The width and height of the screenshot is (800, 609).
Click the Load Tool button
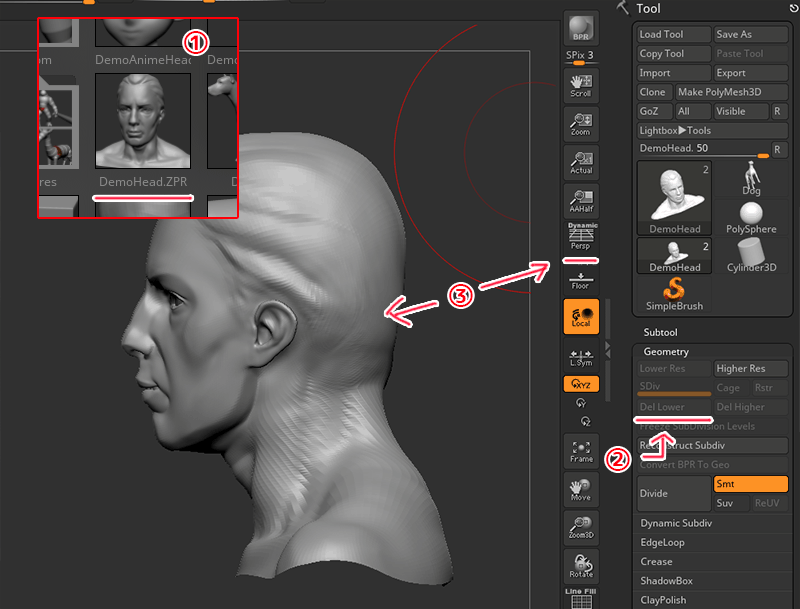pos(673,34)
